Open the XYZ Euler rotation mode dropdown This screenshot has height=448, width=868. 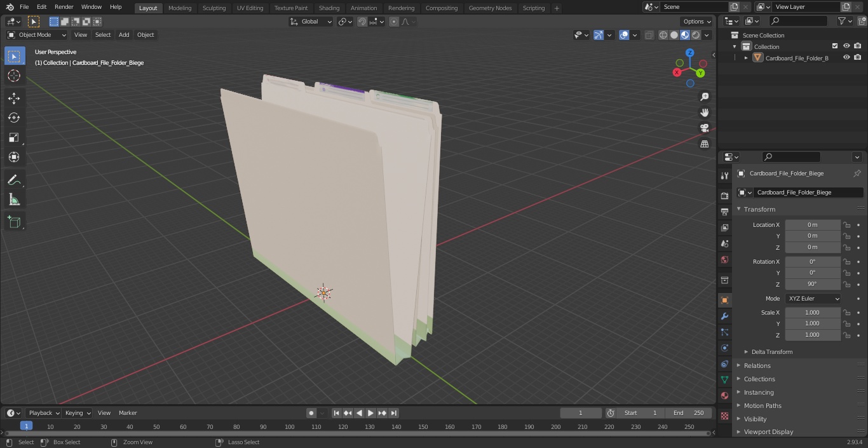pyautogui.click(x=813, y=299)
